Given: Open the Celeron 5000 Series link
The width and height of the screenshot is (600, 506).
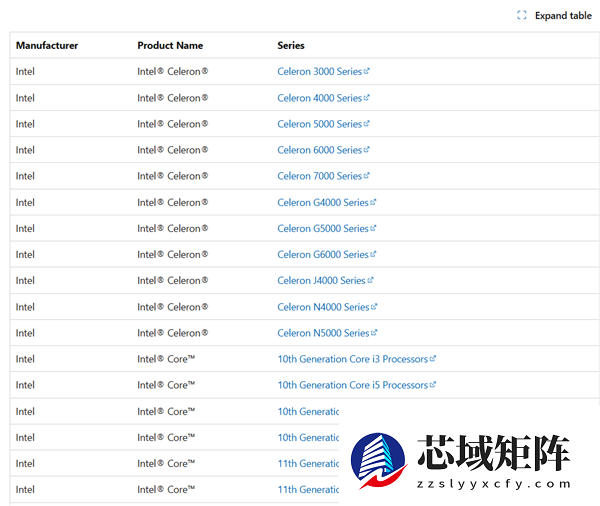Looking at the screenshot, I should tap(323, 124).
